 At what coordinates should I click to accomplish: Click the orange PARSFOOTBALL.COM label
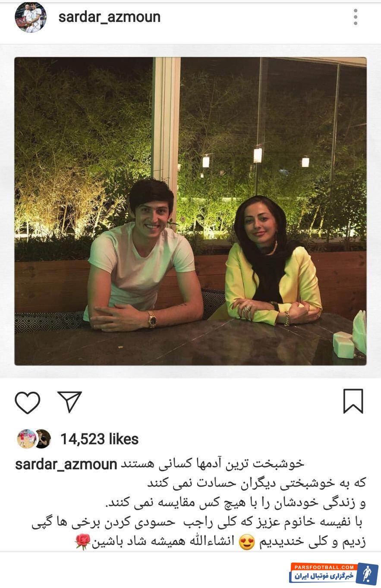pos(323,567)
